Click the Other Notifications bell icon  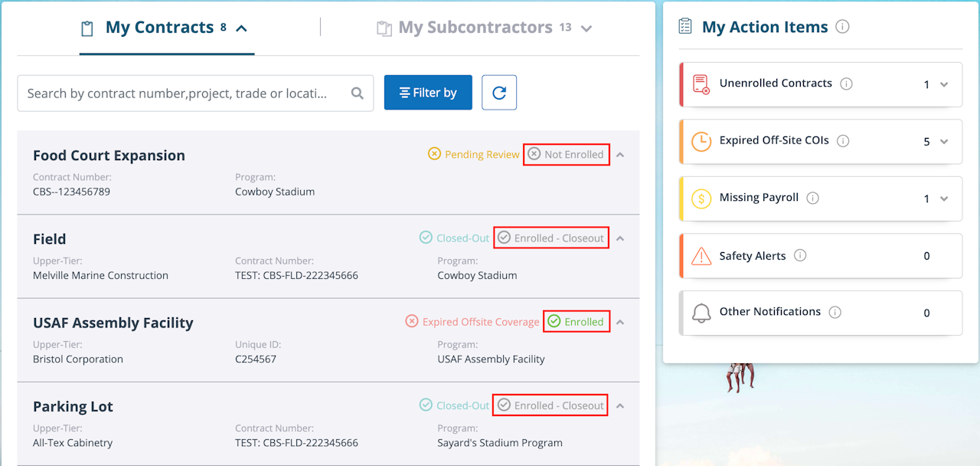701,313
